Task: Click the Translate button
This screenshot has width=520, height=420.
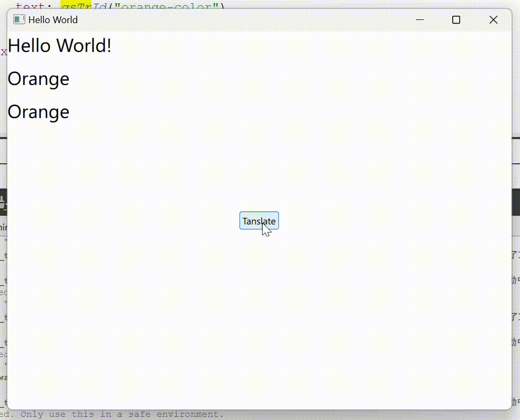Action: pos(259,221)
